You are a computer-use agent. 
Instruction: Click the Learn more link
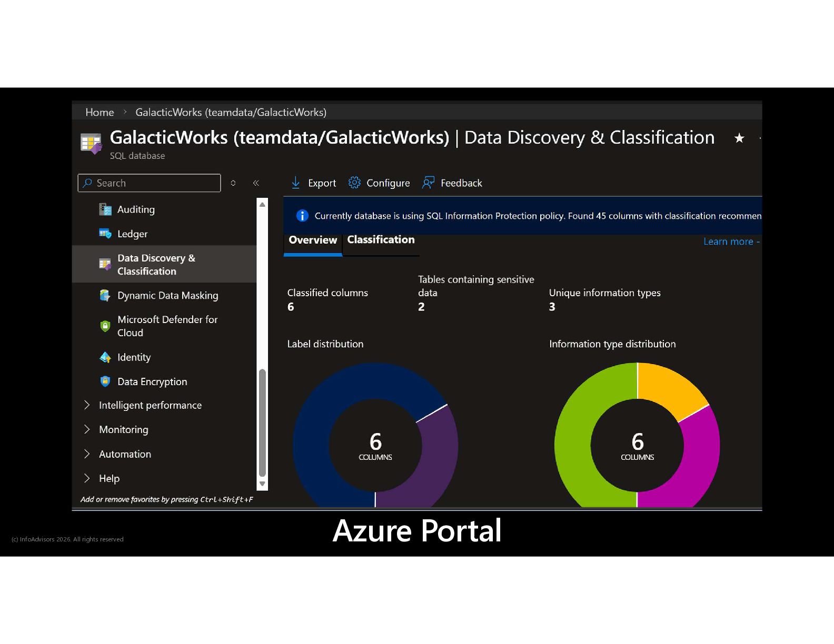pyautogui.click(x=728, y=241)
